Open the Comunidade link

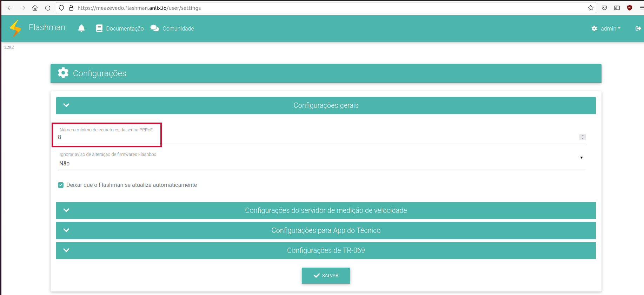(172, 28)
